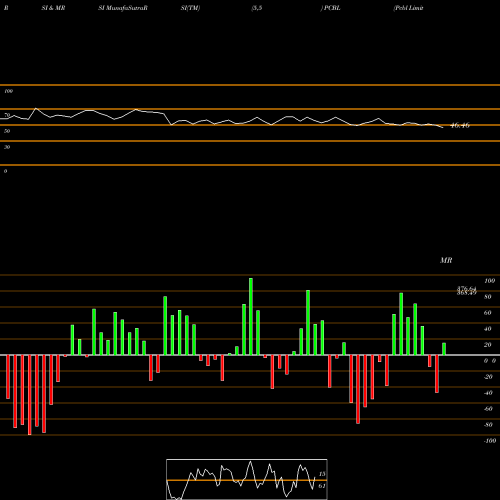The image size is (500, 500).
Task: Click the 100 label on RSI axis
Action: click(x=8, y=91)
